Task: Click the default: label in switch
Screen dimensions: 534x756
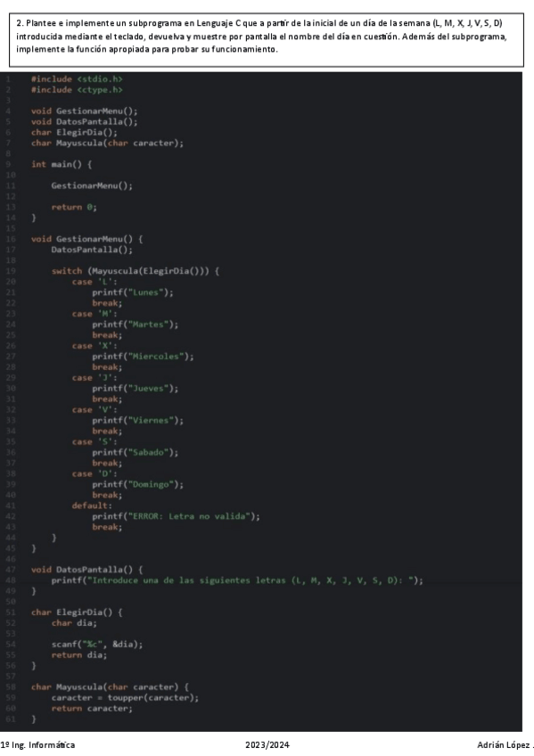Action: [92, 505]
